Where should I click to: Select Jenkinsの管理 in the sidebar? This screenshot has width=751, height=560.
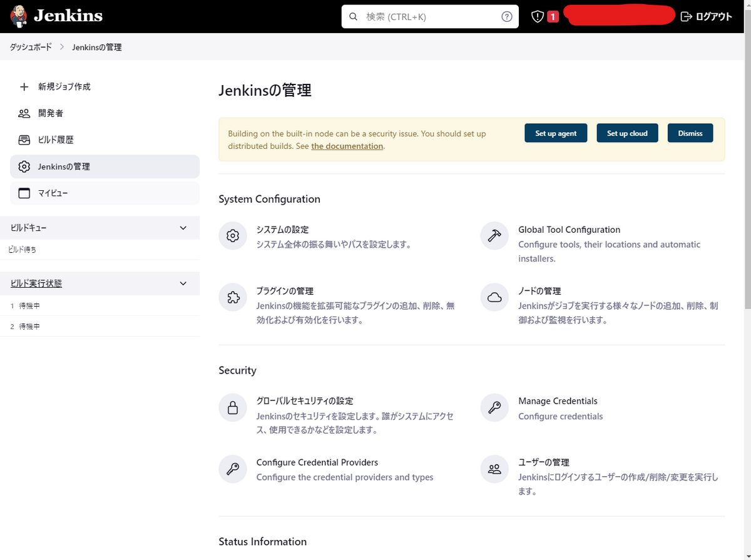pos(105,166)
